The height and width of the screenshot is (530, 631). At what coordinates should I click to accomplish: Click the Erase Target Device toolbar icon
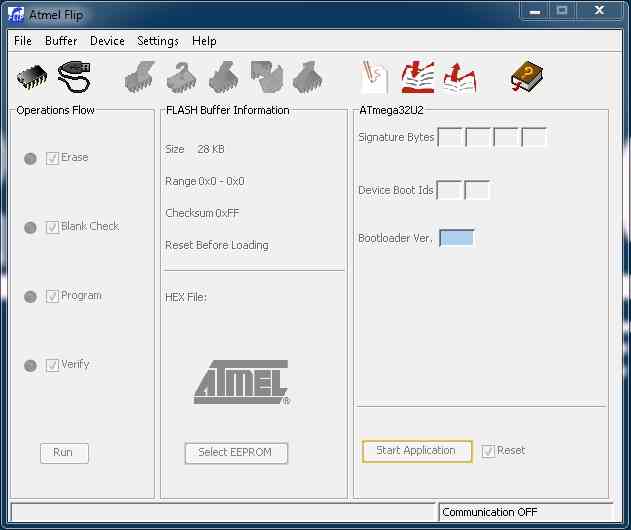point(139,76)
